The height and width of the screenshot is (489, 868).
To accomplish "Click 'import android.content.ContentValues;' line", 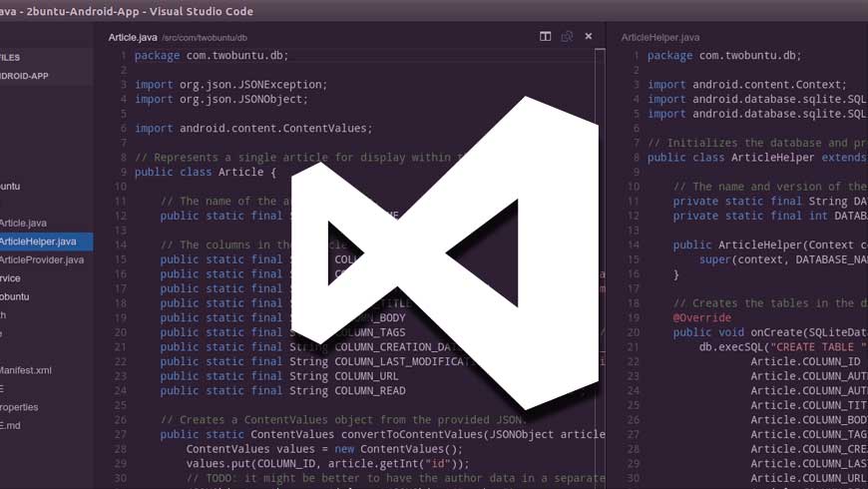I will click(253, 129).
